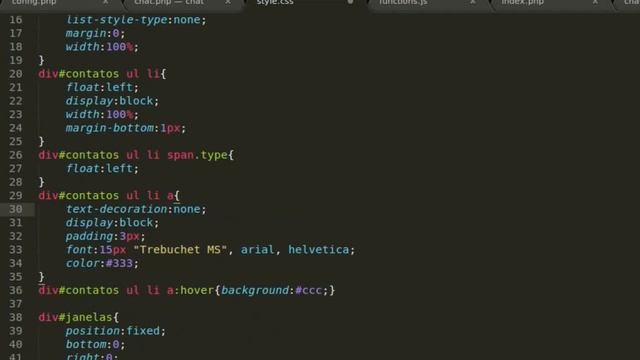Click line 16 'list-style-type:none;'
This screenshot has width=640, height=360.
(x=136, y=20)
